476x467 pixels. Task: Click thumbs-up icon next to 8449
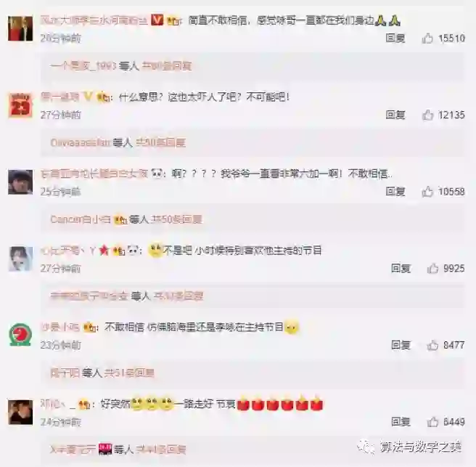point(432,422)
